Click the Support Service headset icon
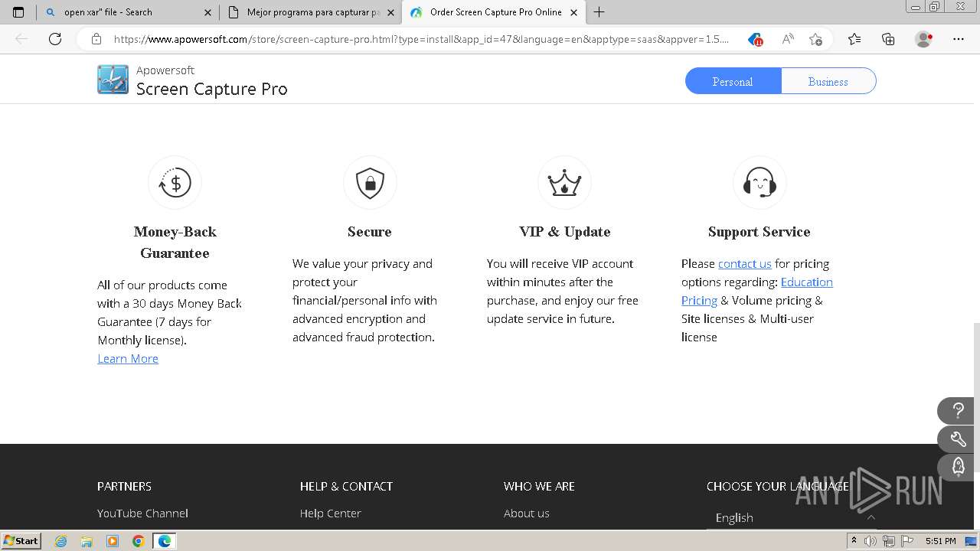980x551 pixels. (759, 183)
